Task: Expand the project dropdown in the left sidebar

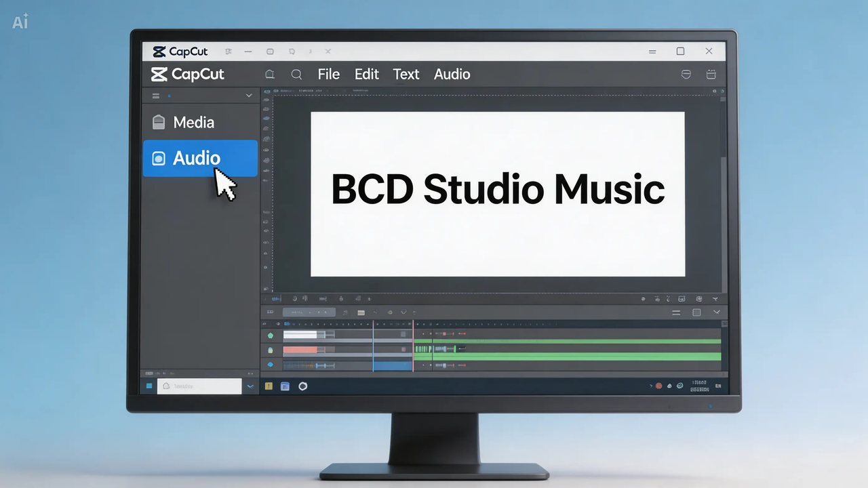Action: pyautogui.click(x=248, y=96)
